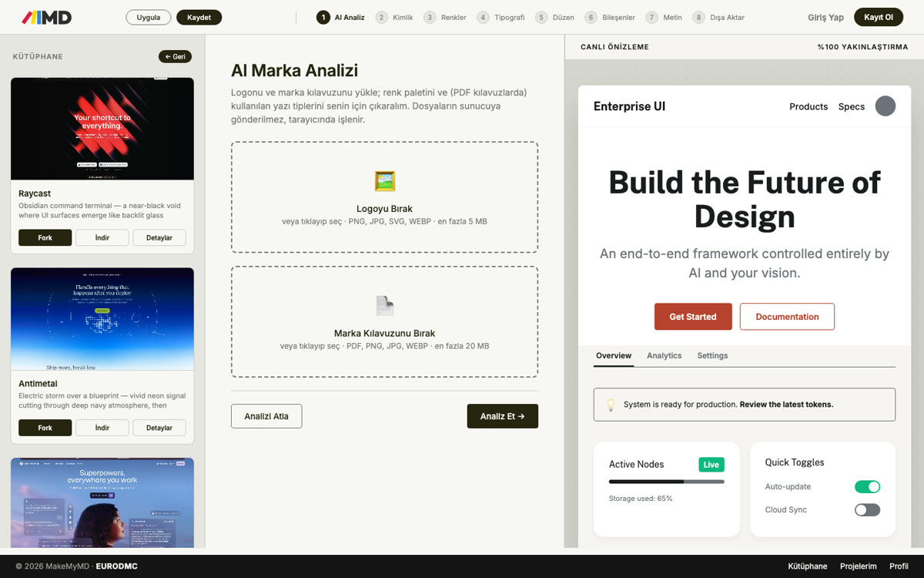Open the Antimetal template thumbnail
The width and height of the screenshot is (924, 578).
click(102, 319)
